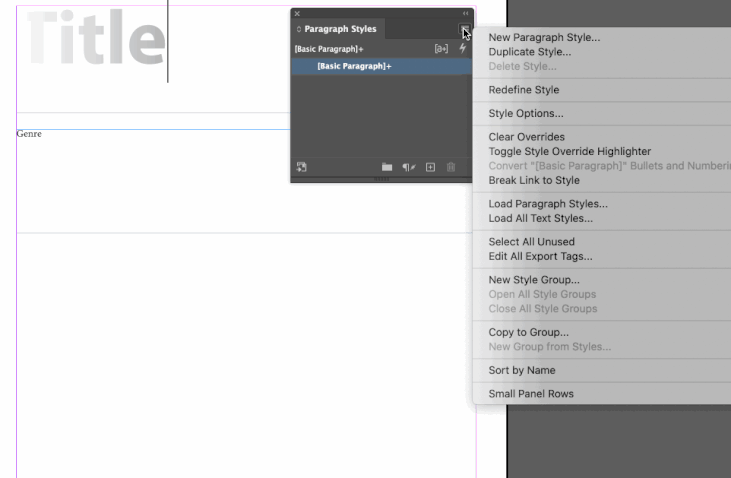The image size is (731, 478).
Task: Open Style Options... from menu
Action: (526, 113)
